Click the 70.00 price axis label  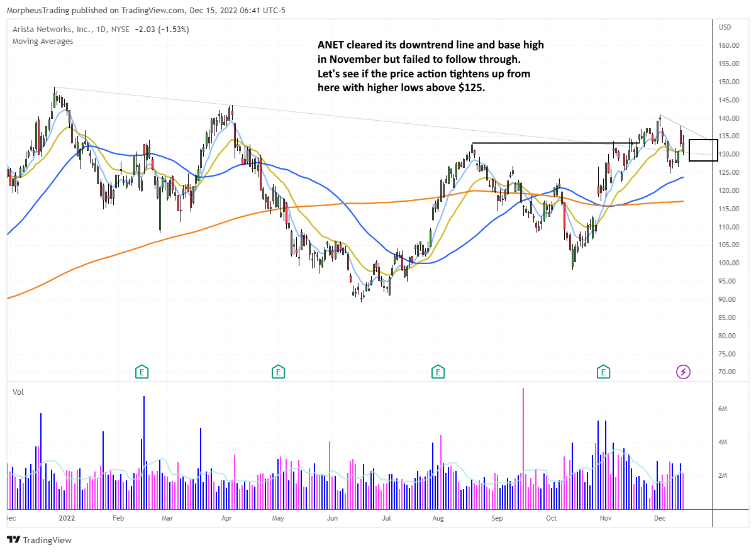pyautogui.click(x=728, y=372)
